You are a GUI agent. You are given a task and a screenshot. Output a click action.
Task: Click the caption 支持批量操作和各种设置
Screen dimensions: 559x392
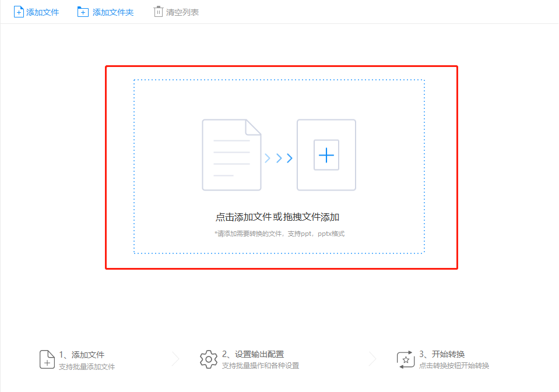coord(261,366)
